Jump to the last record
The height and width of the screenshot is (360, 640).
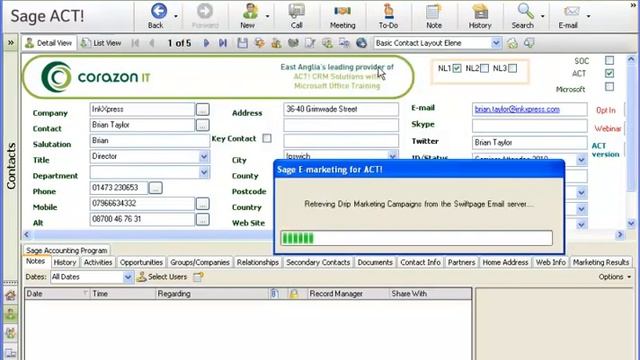coord(222,43)
